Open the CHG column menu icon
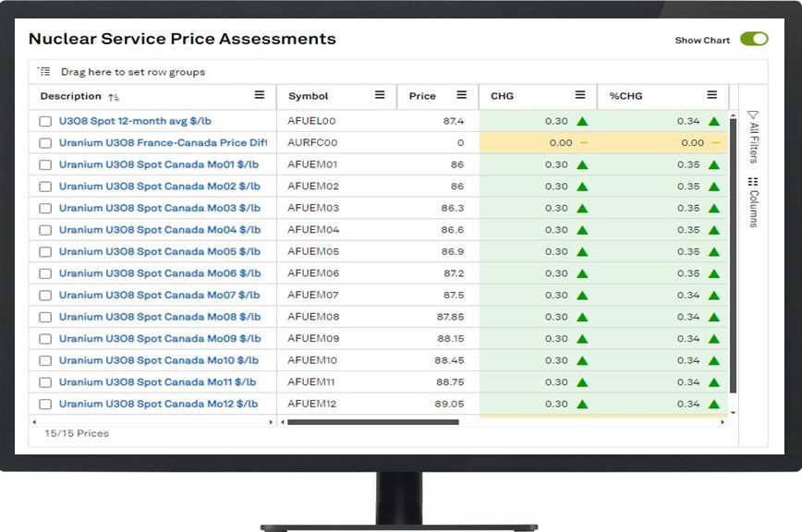802x532 pixels. 580,96
